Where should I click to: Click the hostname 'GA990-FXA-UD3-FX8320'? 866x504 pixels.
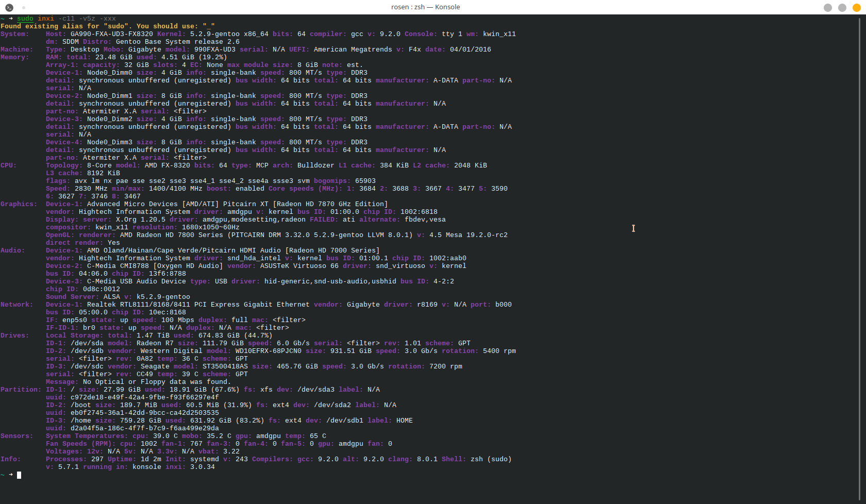(x=112, y=34)
